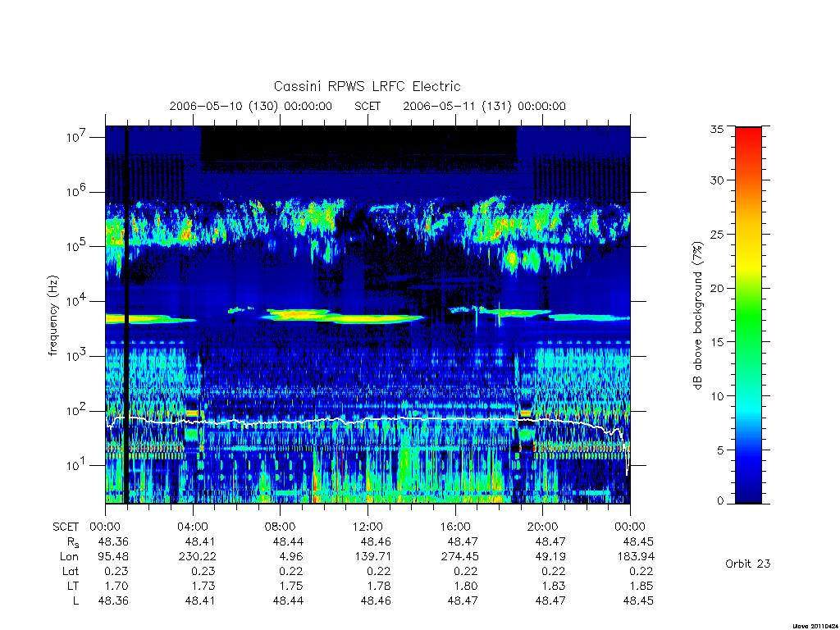
Task: Click the L row value '48.46'
Action: click(376, 601)
